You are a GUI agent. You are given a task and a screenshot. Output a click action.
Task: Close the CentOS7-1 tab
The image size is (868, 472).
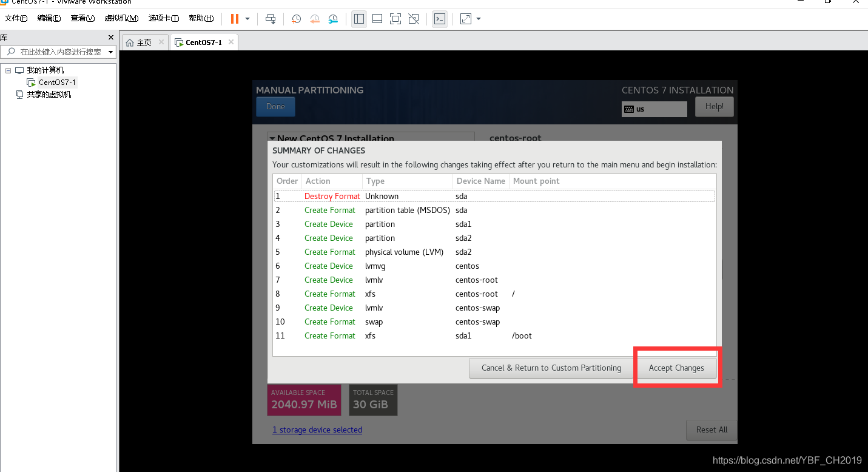[x=231, y=42]
